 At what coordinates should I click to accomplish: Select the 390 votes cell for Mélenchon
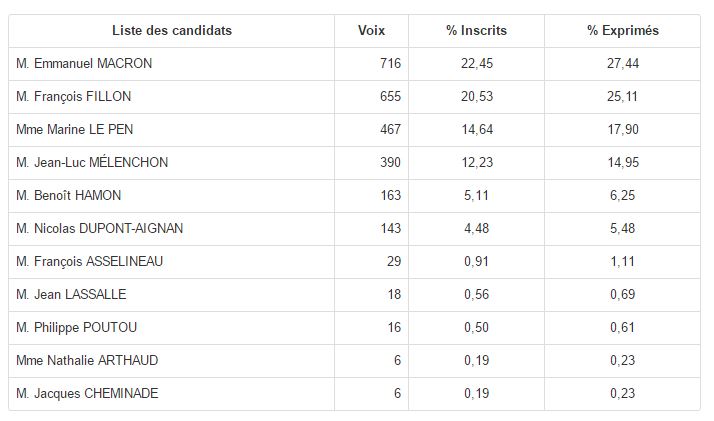(390, 163)
